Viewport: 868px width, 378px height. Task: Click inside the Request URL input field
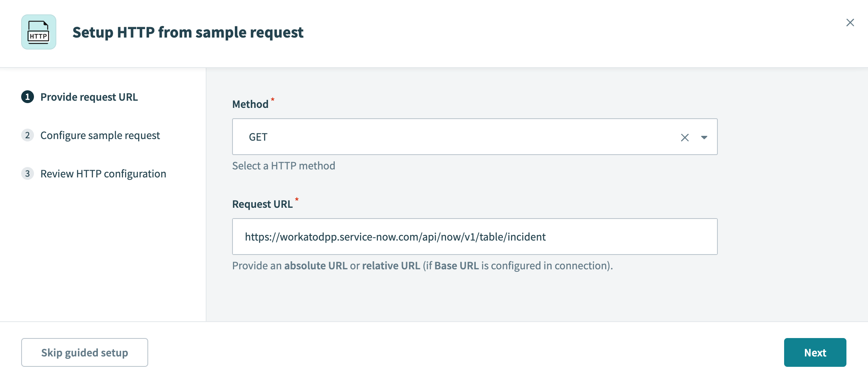[475, 237]
